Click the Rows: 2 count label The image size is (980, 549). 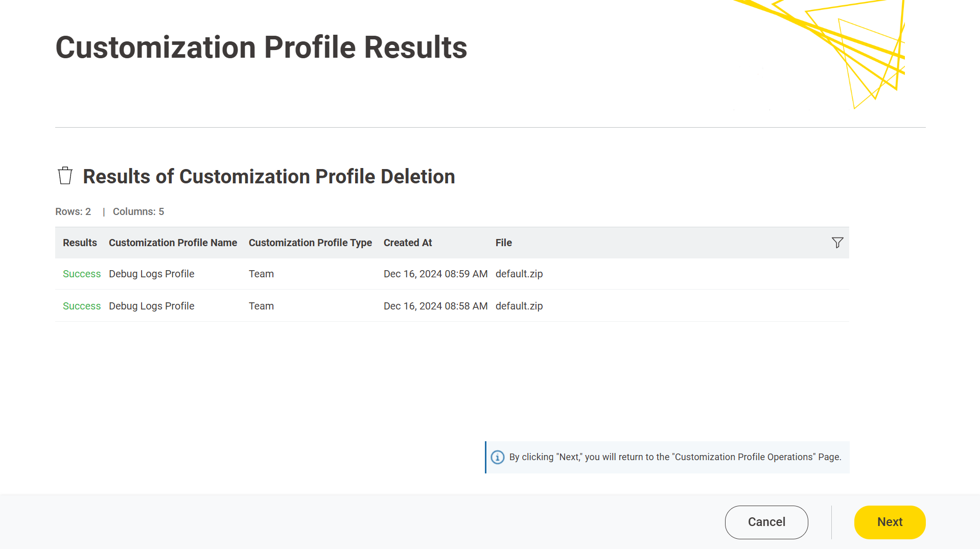click(73, 211)
